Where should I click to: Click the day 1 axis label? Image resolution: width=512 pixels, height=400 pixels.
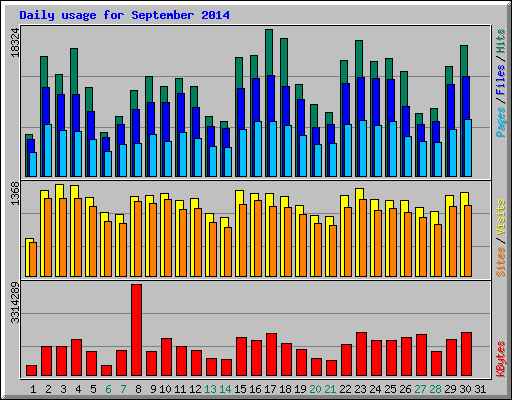[x=33, y=389]
